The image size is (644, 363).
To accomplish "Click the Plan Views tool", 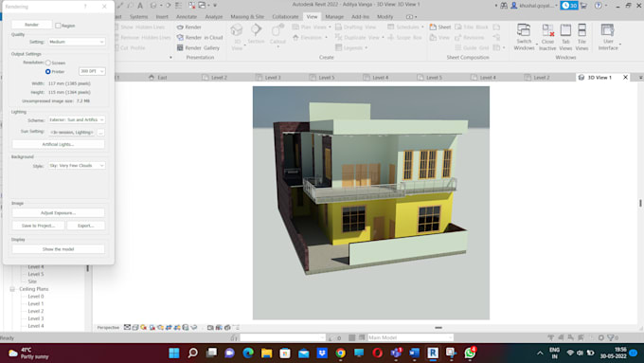I will [x=310, y=27].
